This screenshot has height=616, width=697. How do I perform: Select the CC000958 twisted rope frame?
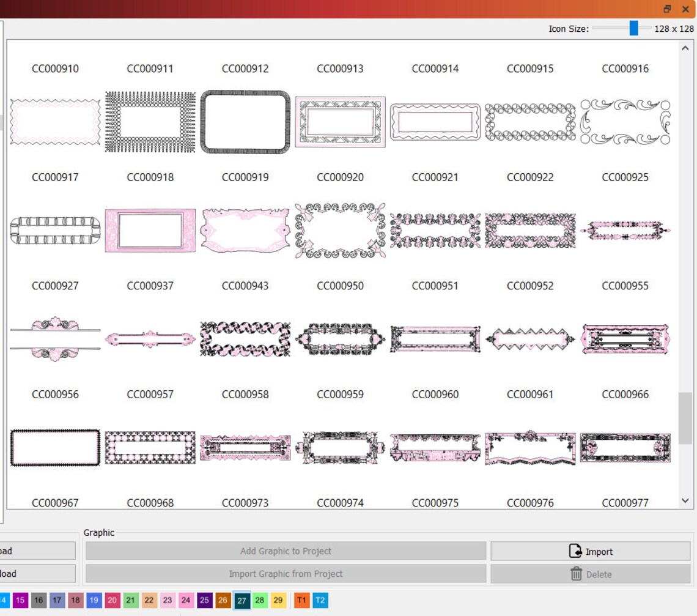tap(245, 339)
